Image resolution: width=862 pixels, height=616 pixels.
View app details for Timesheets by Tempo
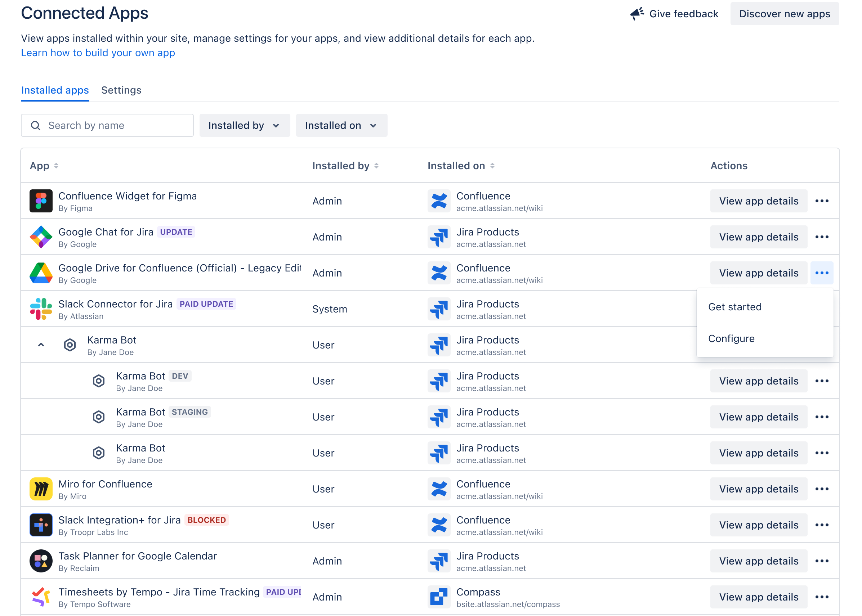759,597
